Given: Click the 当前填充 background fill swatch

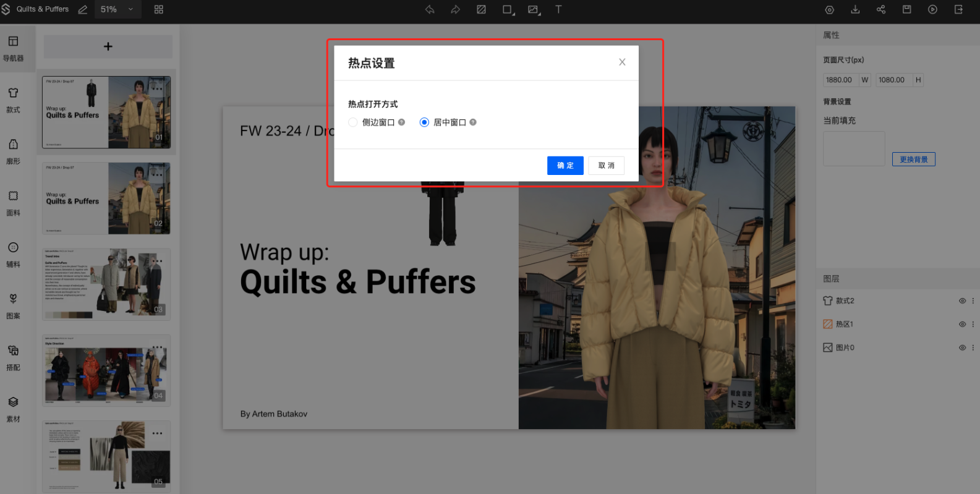Looking at the screenshot, I should point(853,148).
